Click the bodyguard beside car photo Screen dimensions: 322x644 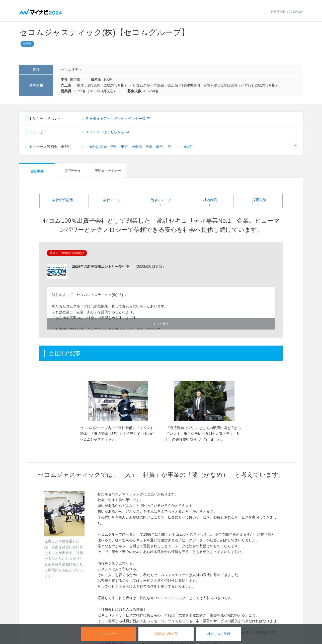click(x=204, y=401)
